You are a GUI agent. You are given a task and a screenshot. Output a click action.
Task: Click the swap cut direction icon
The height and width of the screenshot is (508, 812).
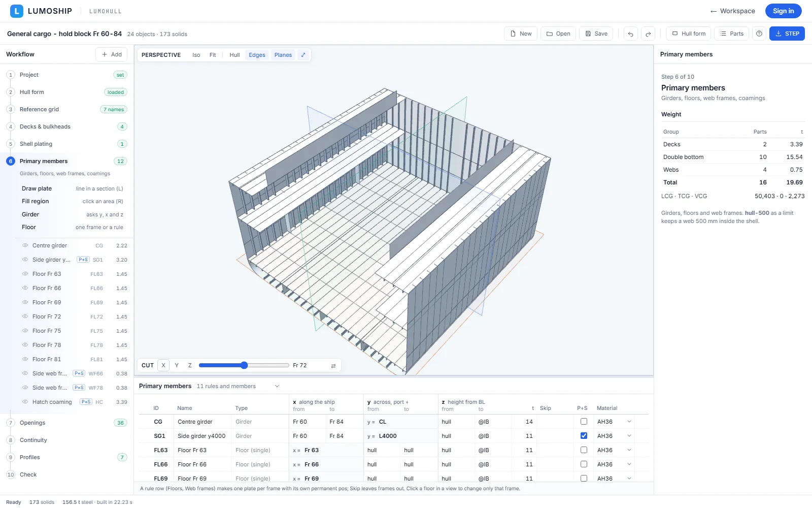[x=333, y=365]
